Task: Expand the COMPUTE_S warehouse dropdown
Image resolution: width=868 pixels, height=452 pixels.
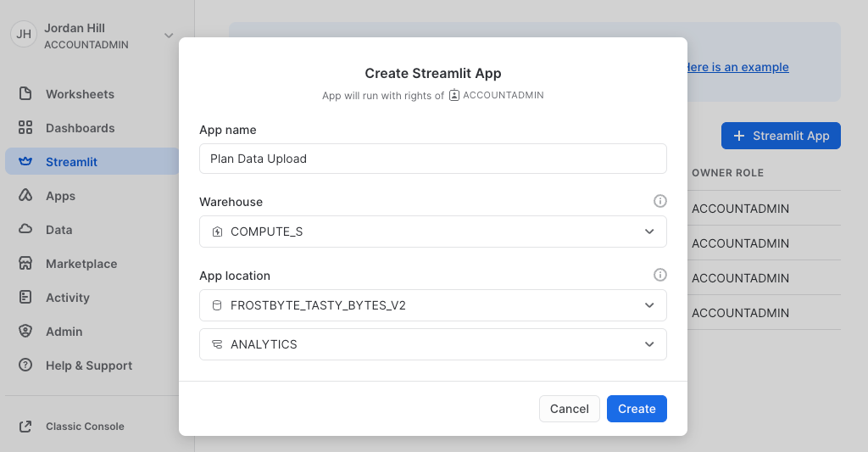Action: coord(432,232)
